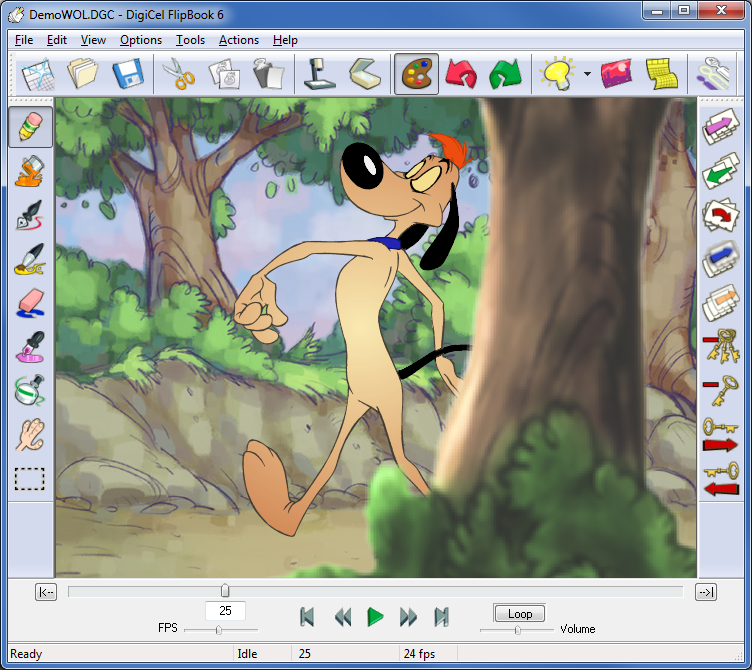Click the '24 fps' status bar text
Image resolution: width=752 pixels, height=670 pixels.
pos(419,654)
